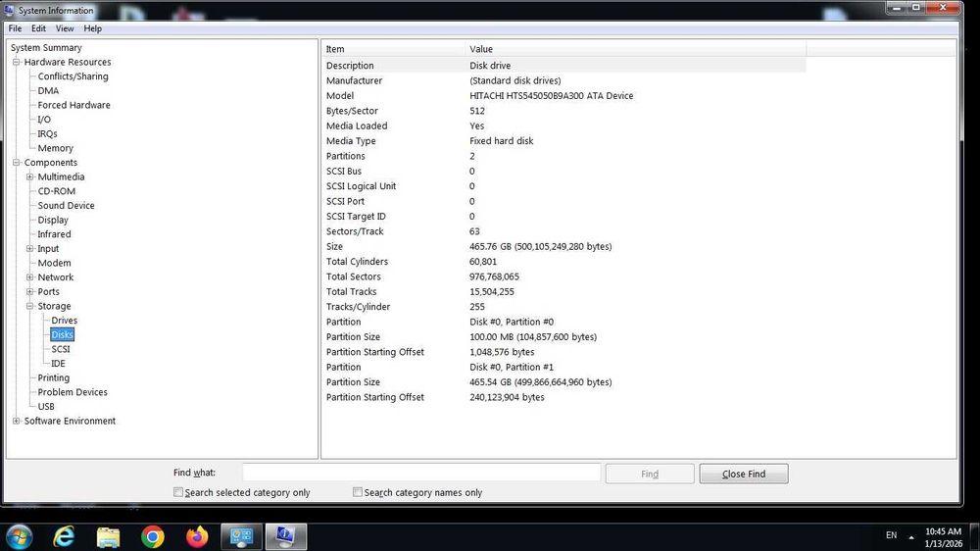Click the Value column header
Image resolution: width=980 pixels, height=551 pixels.
(636, 49)
